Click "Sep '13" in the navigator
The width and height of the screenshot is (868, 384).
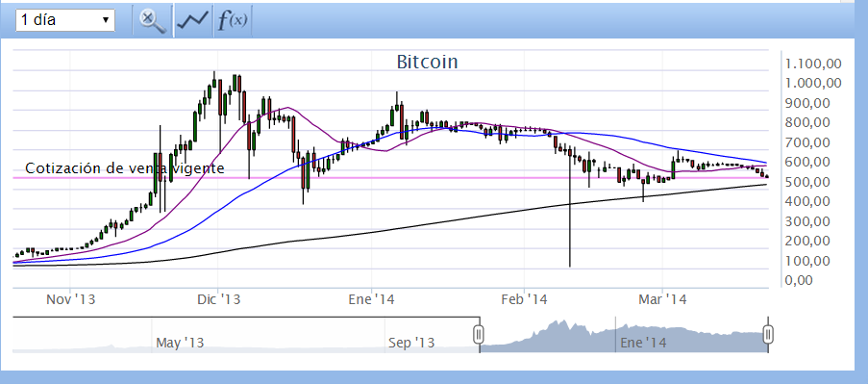tap(411, 343)
